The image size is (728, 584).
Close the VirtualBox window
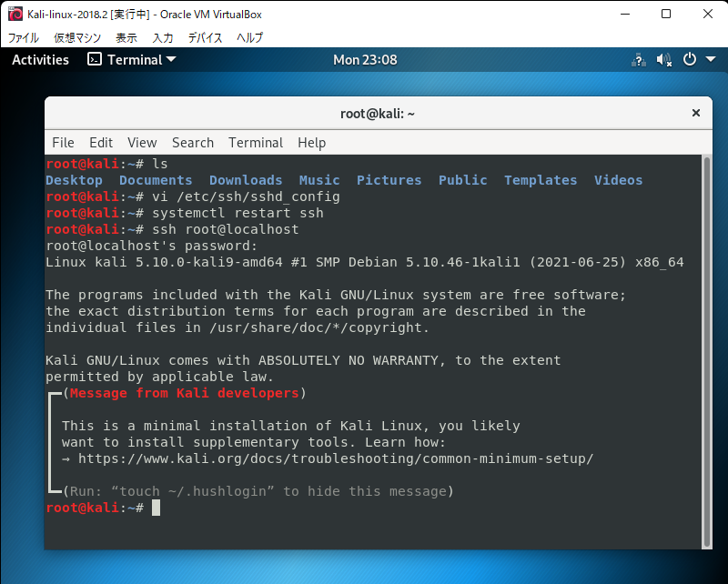(708, 14)
